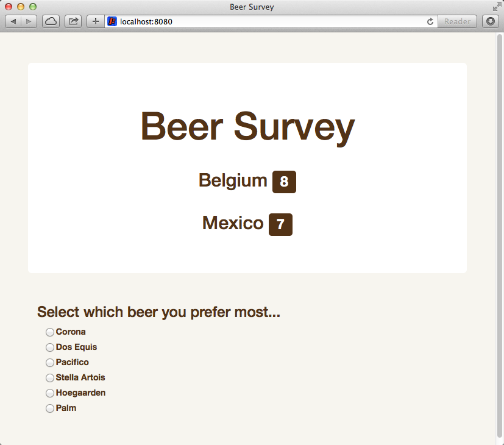
Task: Click inside the localhost:8080 address bar
Action: (244, 21)
